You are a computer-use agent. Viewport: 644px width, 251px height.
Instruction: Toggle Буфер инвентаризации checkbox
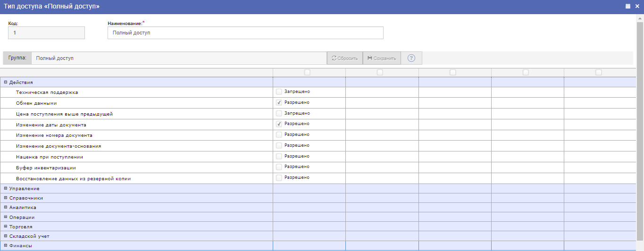pyautogui.click(x=279, y=167)
